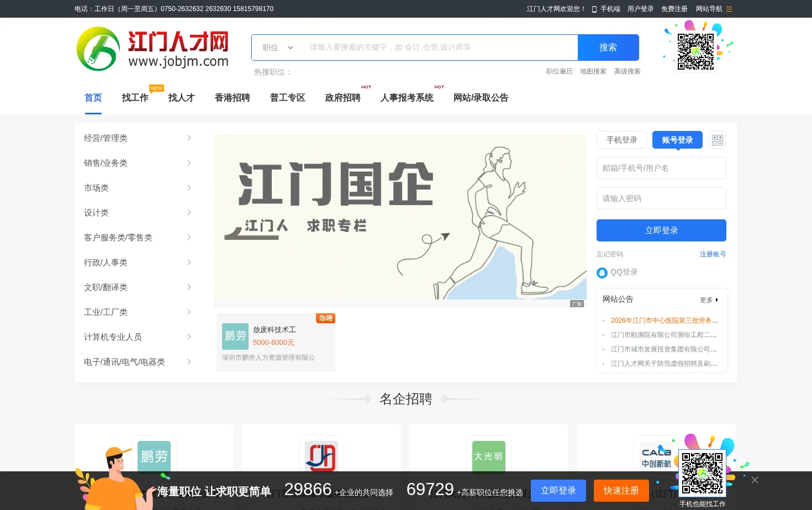Screen dimensions: 812x510
Task: Focus the 邮箱/手机号/用户名 input field
Action: (x=661, y=168)
